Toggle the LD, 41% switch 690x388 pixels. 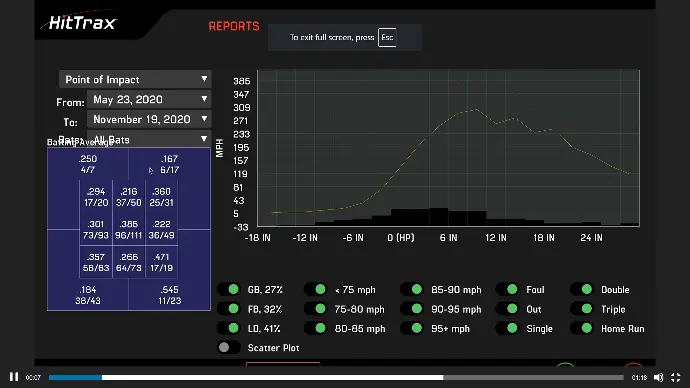point(229,328)
